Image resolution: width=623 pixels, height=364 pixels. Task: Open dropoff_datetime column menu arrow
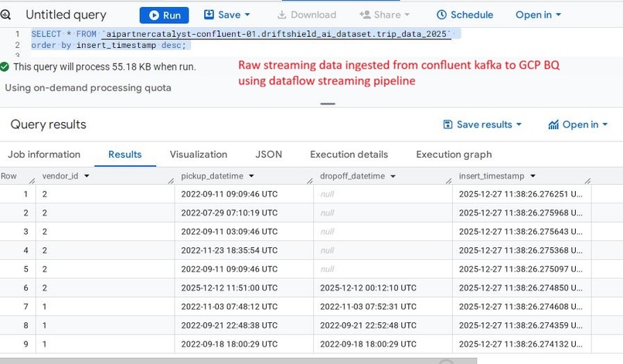pos(393,176)
